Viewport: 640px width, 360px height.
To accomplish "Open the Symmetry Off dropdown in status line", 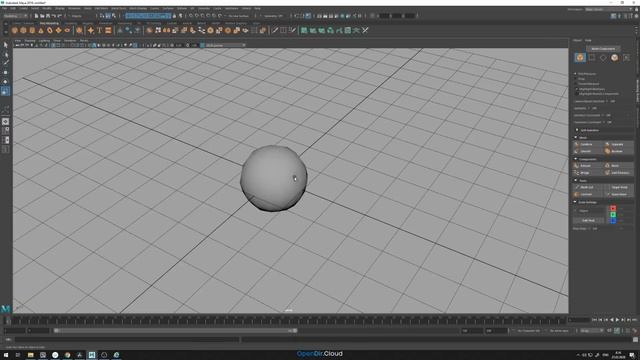I will click(x=273, y=16).
